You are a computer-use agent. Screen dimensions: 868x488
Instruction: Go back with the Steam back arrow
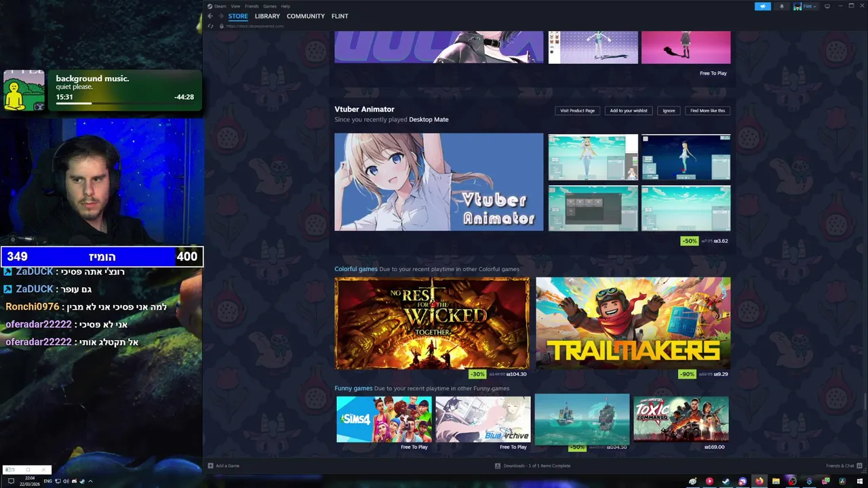(x=210, y=16)
